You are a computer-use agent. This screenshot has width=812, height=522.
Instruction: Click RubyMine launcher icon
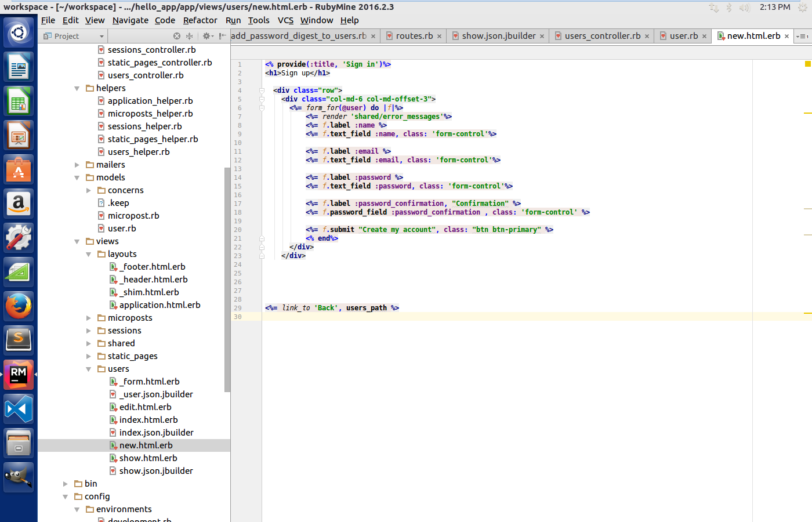click(x=19, y=375)
